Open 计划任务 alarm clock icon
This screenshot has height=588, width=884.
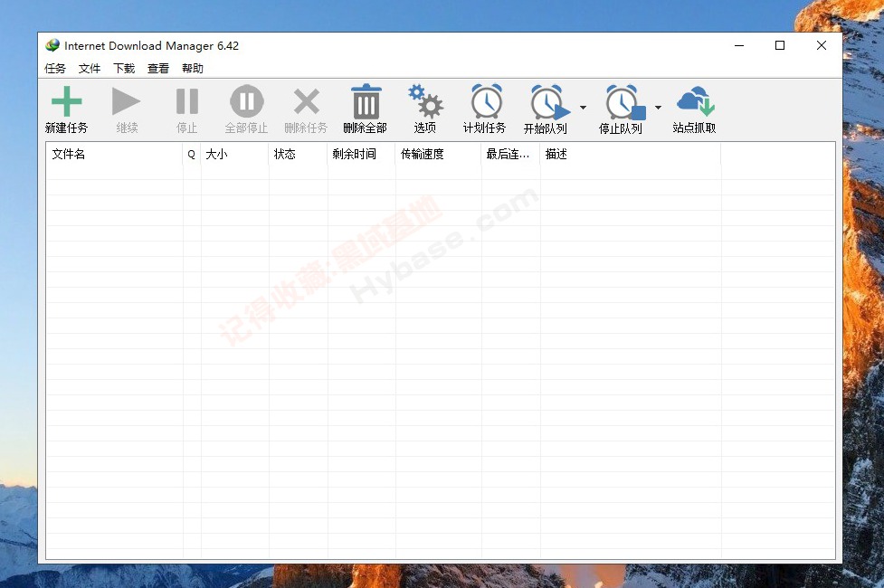tap(487, 101)
